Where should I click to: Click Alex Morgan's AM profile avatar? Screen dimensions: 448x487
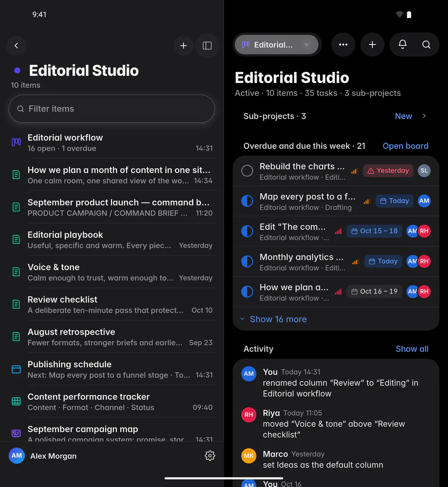click(x=17, y=456)
